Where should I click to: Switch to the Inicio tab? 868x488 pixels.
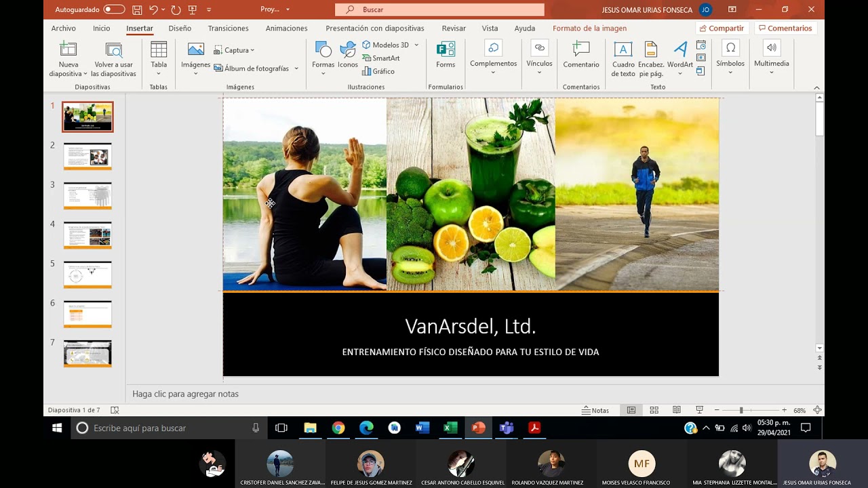[102, 28]
